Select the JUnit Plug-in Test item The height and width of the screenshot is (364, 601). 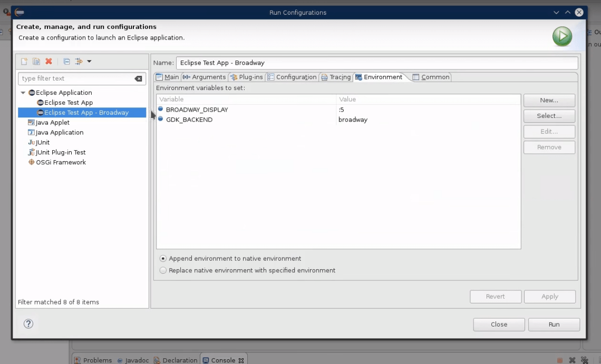60,152
